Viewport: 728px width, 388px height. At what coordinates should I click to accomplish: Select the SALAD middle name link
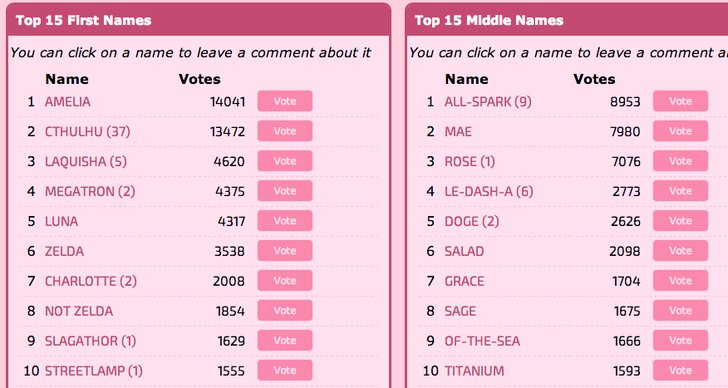[464, 252]
